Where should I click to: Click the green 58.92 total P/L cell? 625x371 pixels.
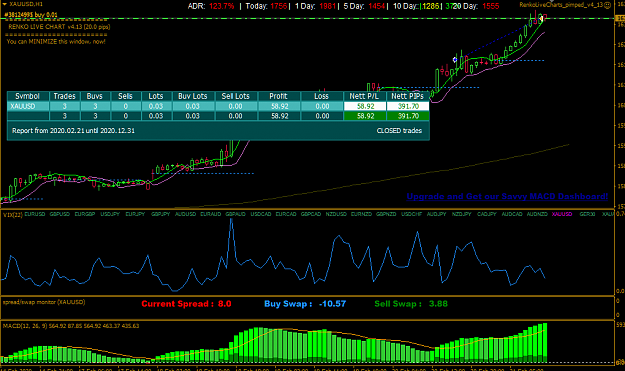point(365,116)
